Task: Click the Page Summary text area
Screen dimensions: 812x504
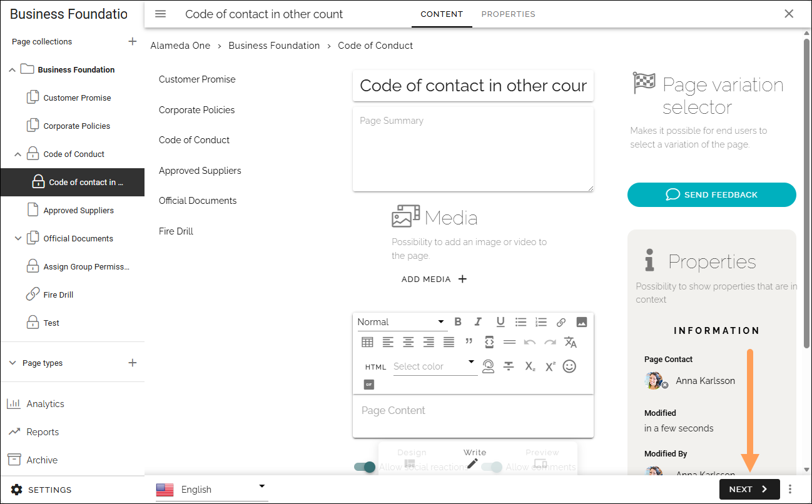Action: 473,149
